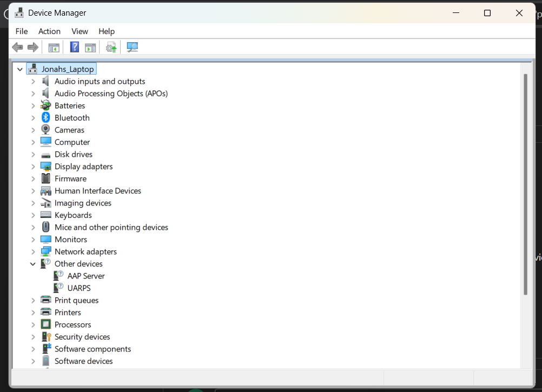Click the Batteries category icon
Screen dimensions: 542x392
pos(45,105)
